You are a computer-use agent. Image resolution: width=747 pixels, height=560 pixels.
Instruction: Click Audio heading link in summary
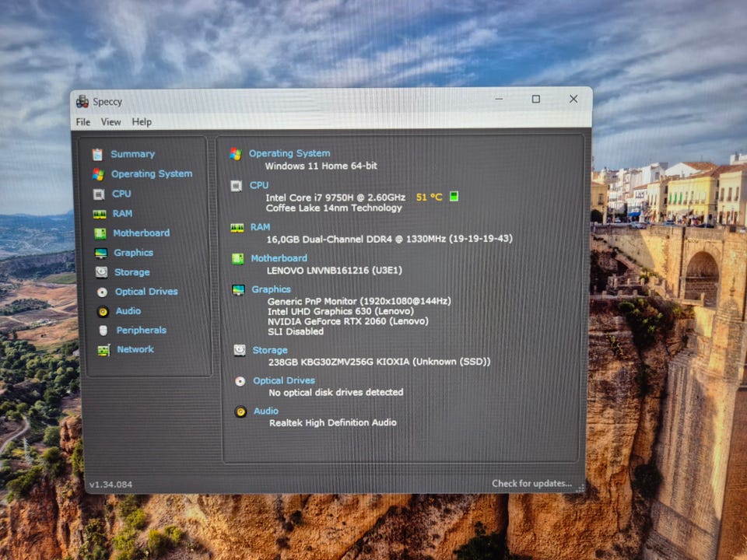[266, 411]
